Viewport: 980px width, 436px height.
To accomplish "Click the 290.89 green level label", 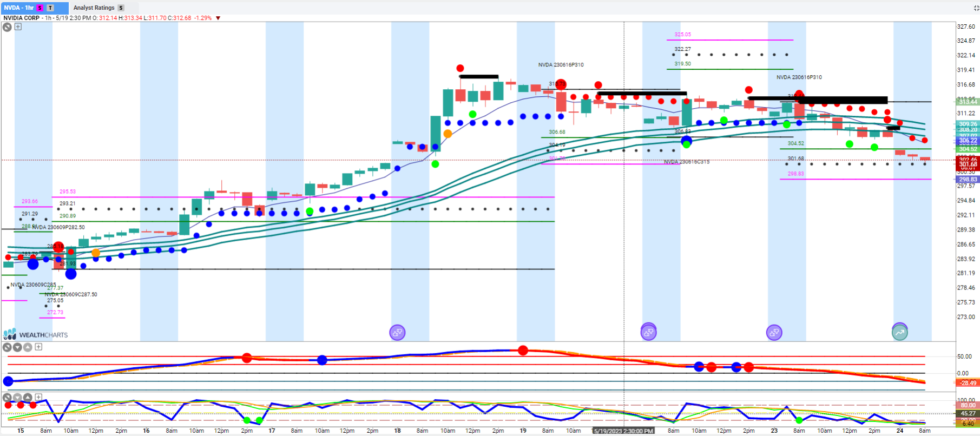I will (x=68, y=216).
